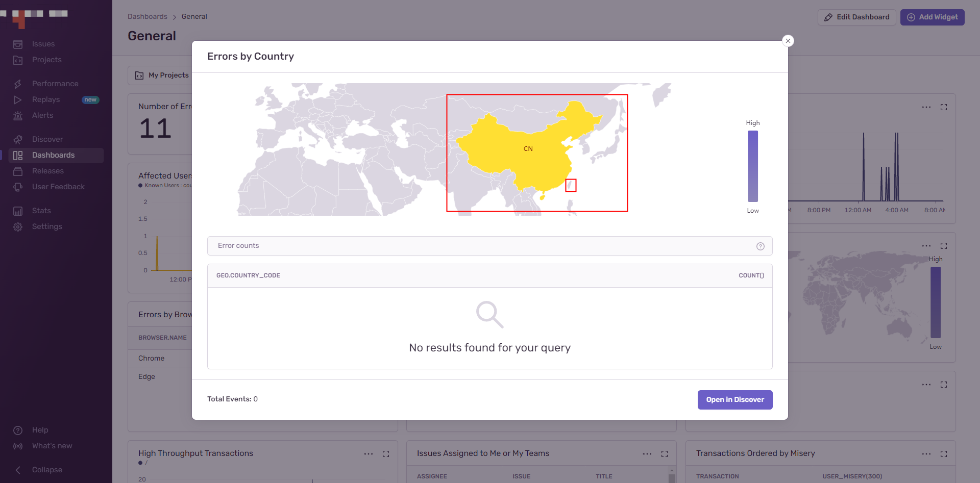Image resolution: width=980 pixels, height=483 pixels.
Task: Click the Stats bar-chart icon
Action: (x=18, y=210)
